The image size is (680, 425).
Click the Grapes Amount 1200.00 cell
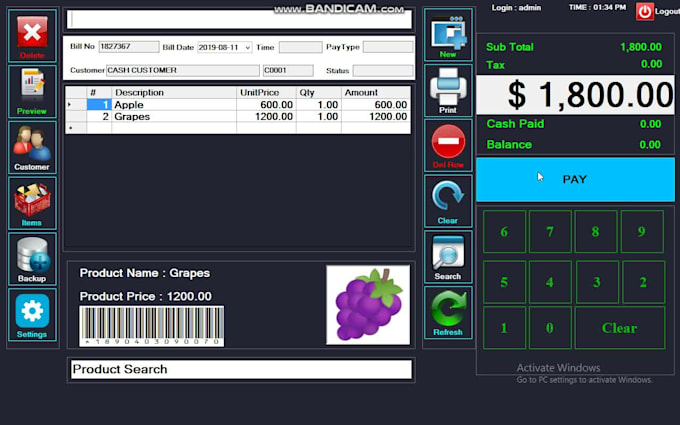coord(376,117)
